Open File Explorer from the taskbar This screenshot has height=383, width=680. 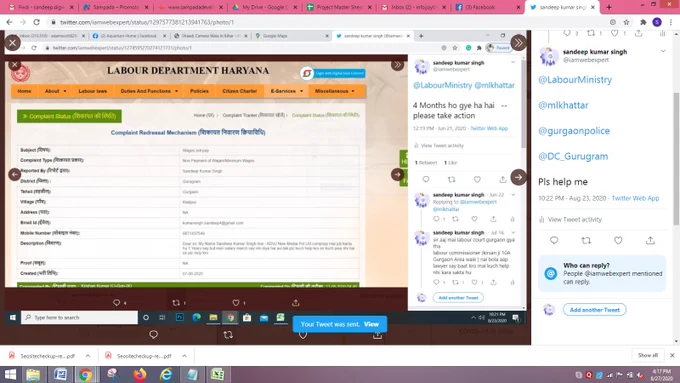[x=33, y=374]
